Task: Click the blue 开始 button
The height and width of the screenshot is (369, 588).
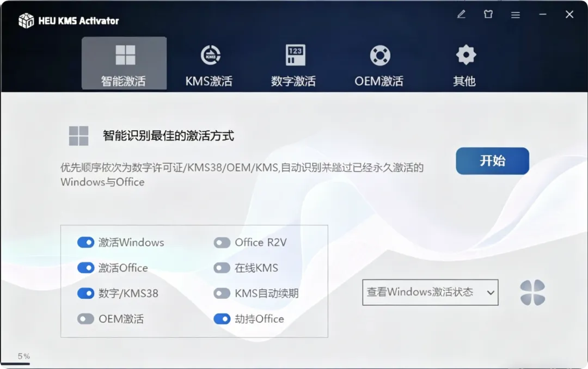Action: click(x=492, y=161)
